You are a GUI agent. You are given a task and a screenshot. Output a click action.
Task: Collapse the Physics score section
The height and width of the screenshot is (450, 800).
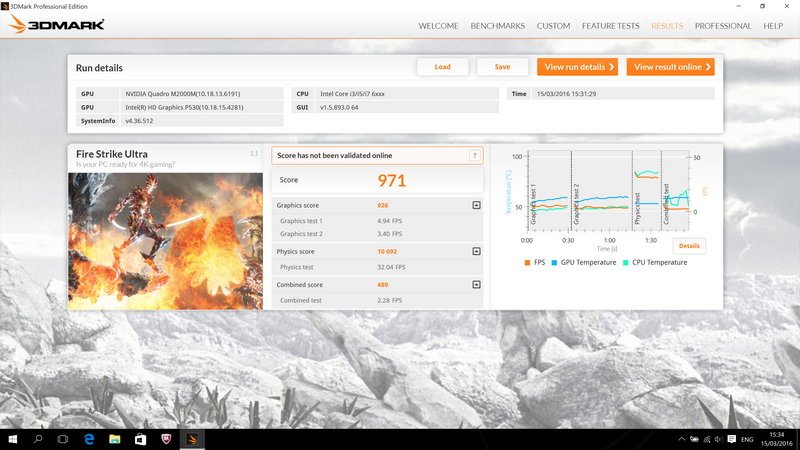point(476,251)
